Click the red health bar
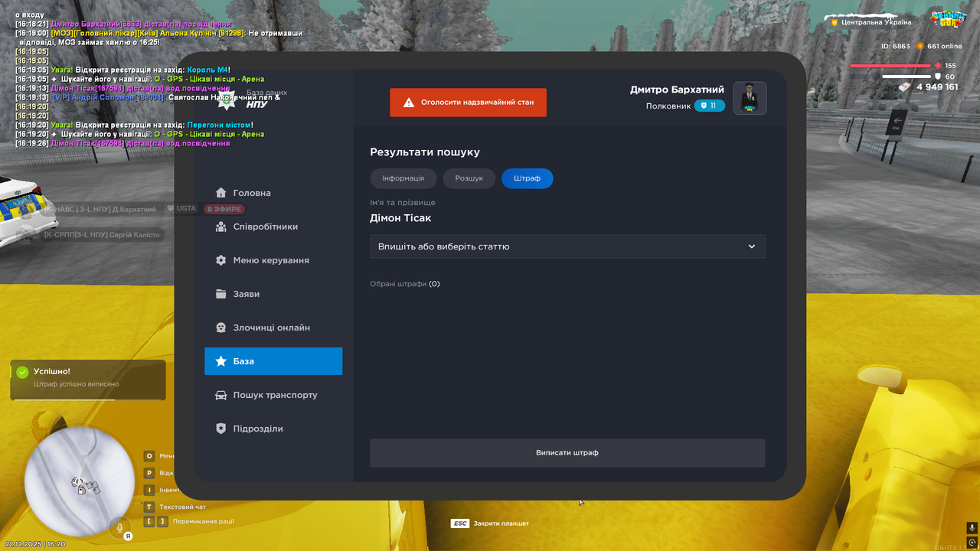The image size is (980, 551). tap(890, 66)
